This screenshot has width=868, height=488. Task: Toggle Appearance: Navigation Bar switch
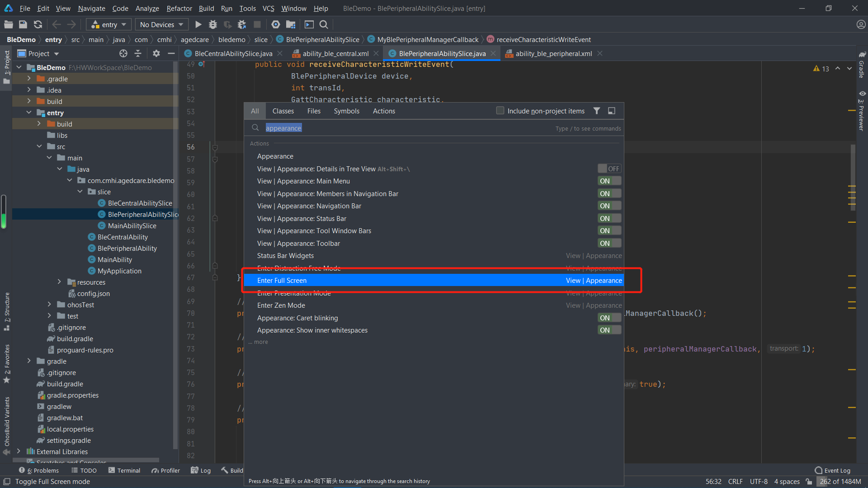point(609,206)
